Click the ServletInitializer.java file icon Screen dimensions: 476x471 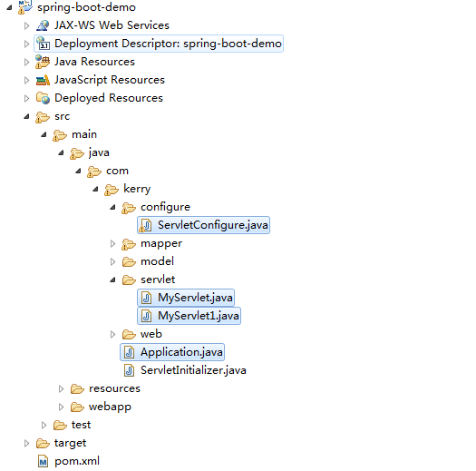(x=130, y=371)
